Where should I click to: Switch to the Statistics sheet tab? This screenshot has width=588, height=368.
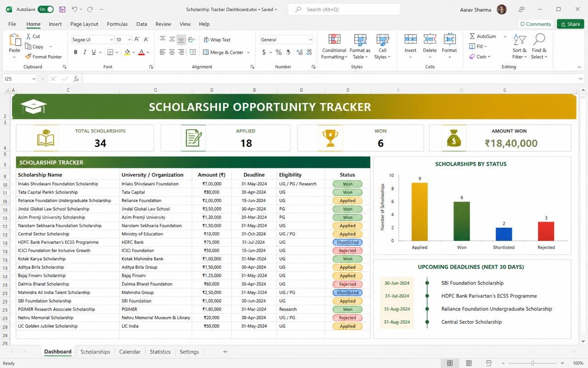pyautogui.click(x=160, y=352)
